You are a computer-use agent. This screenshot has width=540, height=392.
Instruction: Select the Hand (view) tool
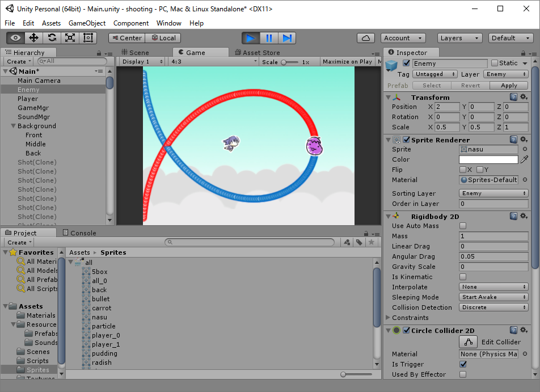pyautogui.click(x=15, y=38)
